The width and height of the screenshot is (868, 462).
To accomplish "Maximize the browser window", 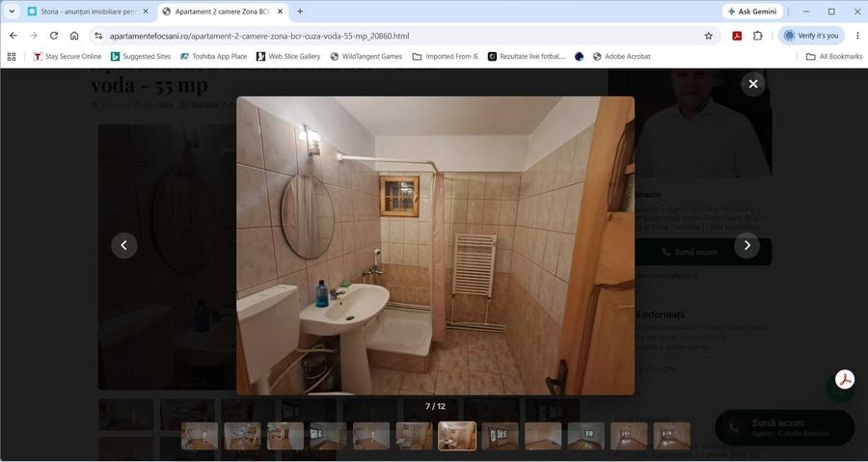I will pos(831,11).
